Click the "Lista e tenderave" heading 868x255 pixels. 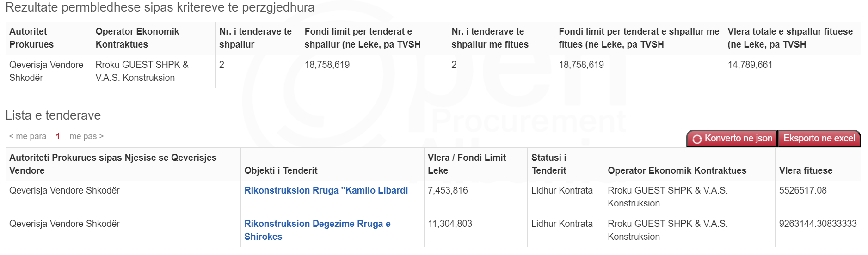pyautogui.click(x=53, y=115)
